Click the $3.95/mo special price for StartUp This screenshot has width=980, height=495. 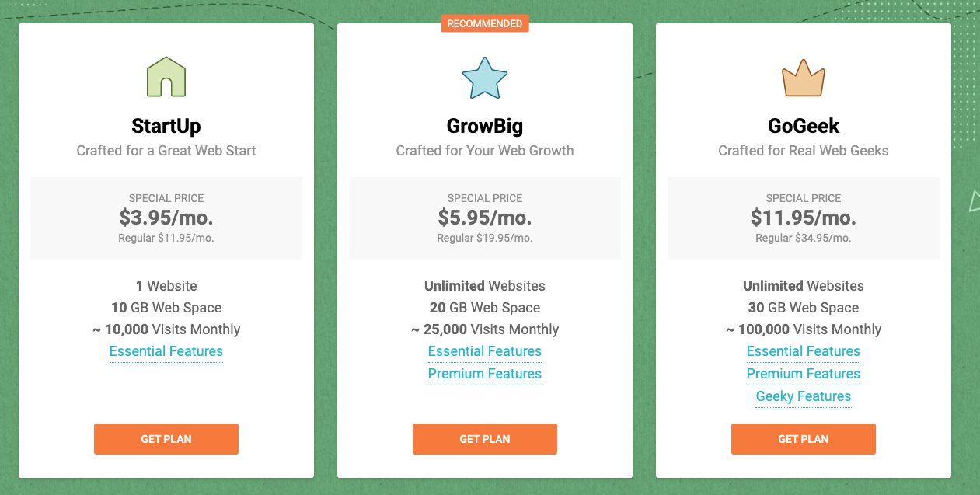tap(166, 218)
